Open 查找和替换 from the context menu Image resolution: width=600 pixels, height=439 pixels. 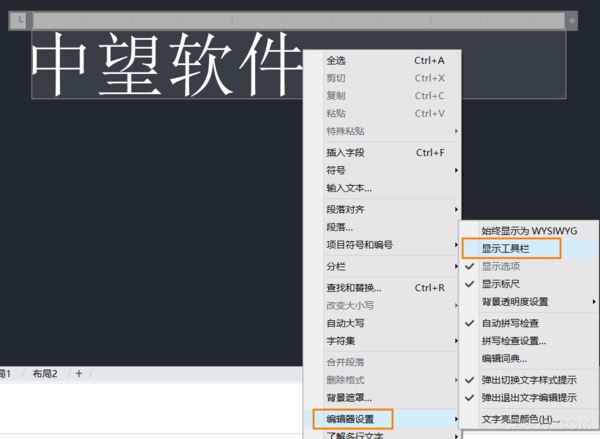(353, 288)
